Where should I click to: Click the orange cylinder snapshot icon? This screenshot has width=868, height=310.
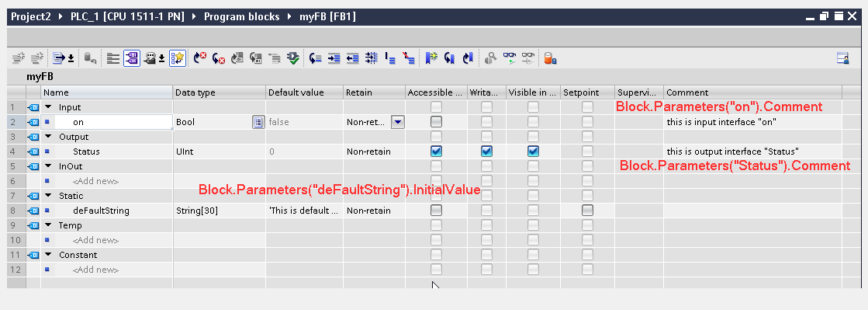[x=550, y=57]
